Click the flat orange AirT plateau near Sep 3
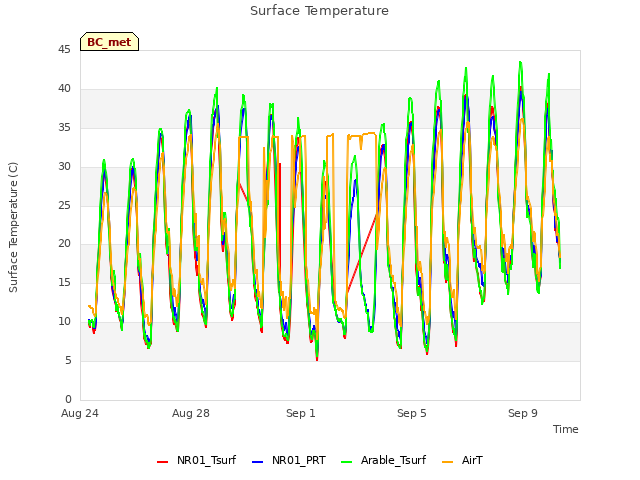 coord(362,135)
